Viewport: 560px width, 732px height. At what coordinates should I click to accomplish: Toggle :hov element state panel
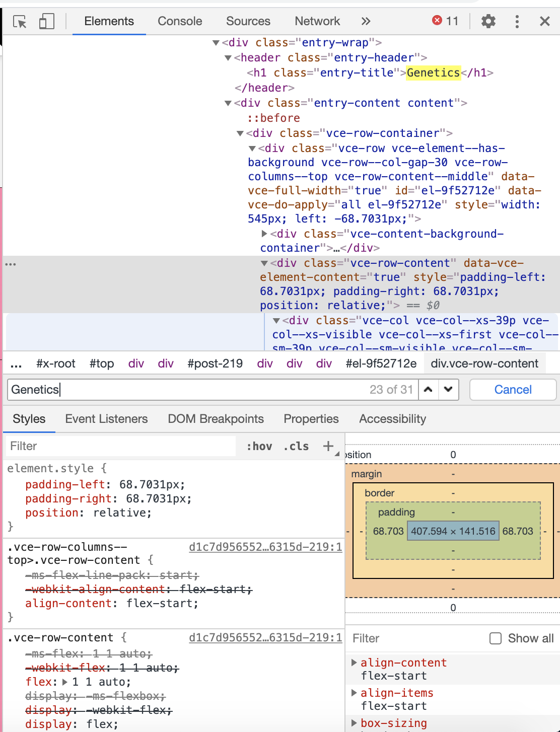[x=259, y=446]
